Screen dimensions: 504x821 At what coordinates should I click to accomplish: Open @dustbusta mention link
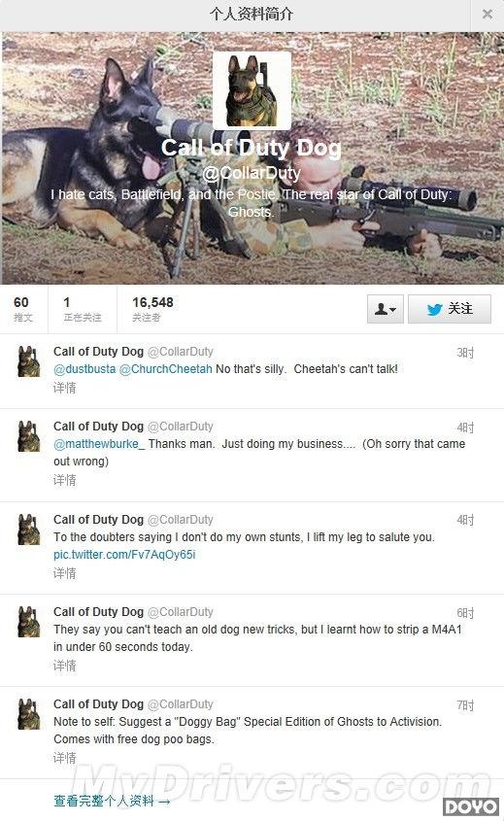tap(84, 368)
